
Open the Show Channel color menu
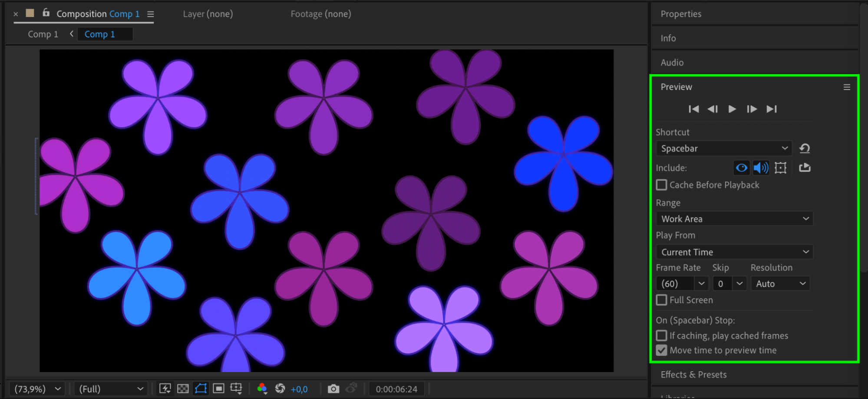[262, 389]
